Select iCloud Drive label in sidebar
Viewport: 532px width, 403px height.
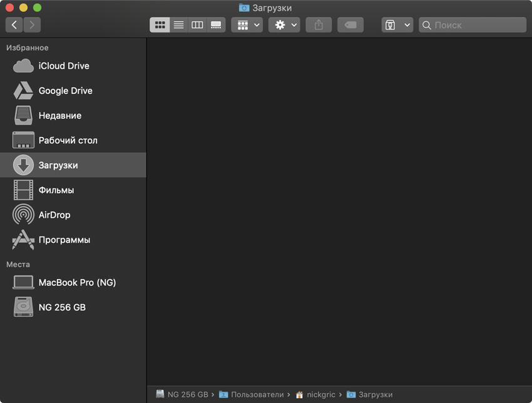coord(64,66)
